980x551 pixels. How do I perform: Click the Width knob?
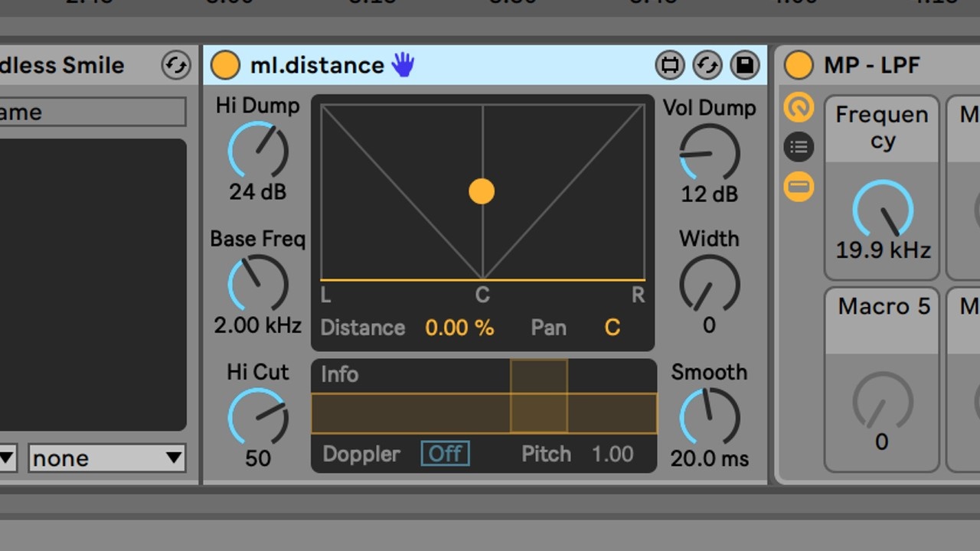(x=710, y=284)
